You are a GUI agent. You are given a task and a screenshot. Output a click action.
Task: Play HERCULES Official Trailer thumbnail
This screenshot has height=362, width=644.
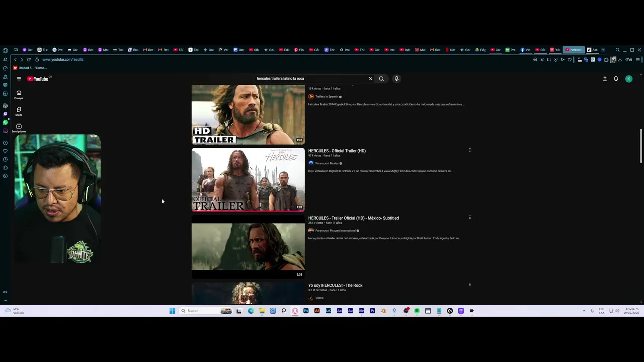pyautogui.click(x=248, y=179)
